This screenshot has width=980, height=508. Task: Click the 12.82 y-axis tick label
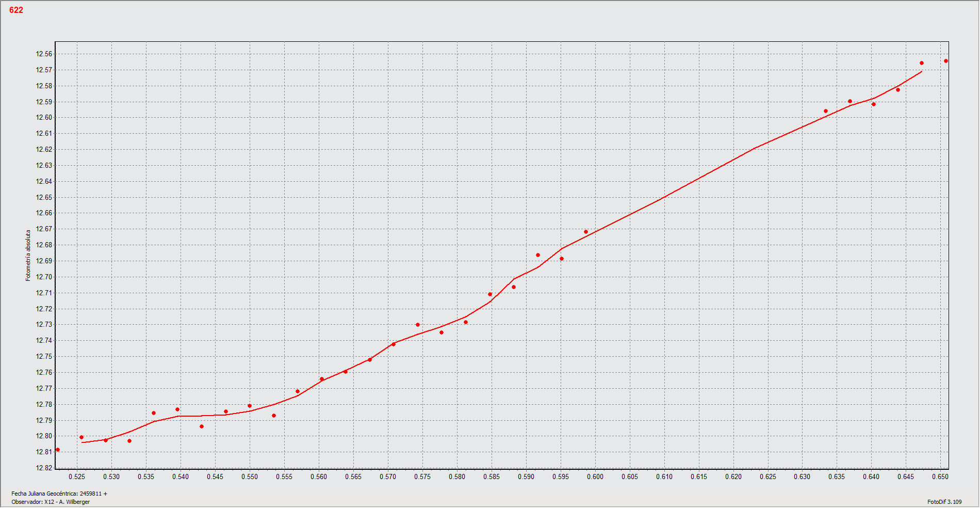(44, 468)
